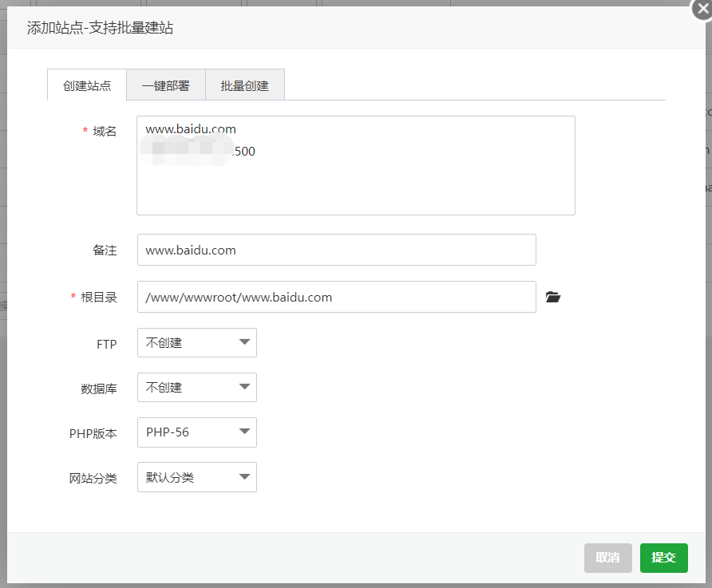The width and height of the screenshot is (712, 588).
Task: Click the 域名 field label
Action: pos(105,131)
